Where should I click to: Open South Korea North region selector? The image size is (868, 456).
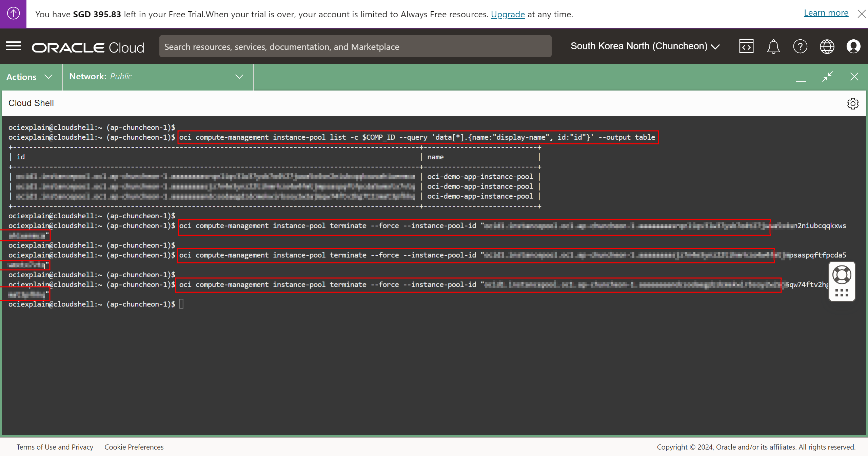[645, 46]
